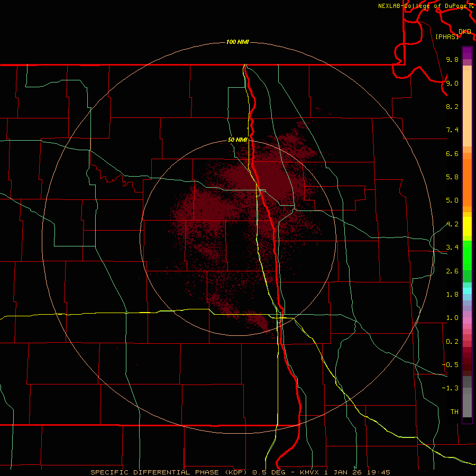This screenshot has width=476, height=476.
Task: Click the 19:45 timestamp in the caption
Action: pyautogui.click(x=378, y=472)
